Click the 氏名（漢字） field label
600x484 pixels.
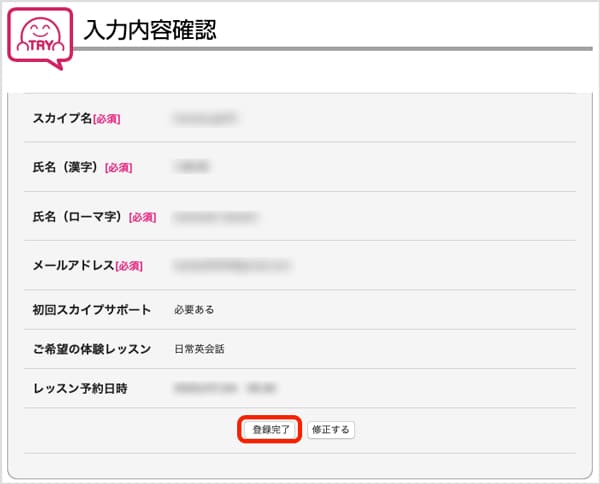click(x=68, y=167)
